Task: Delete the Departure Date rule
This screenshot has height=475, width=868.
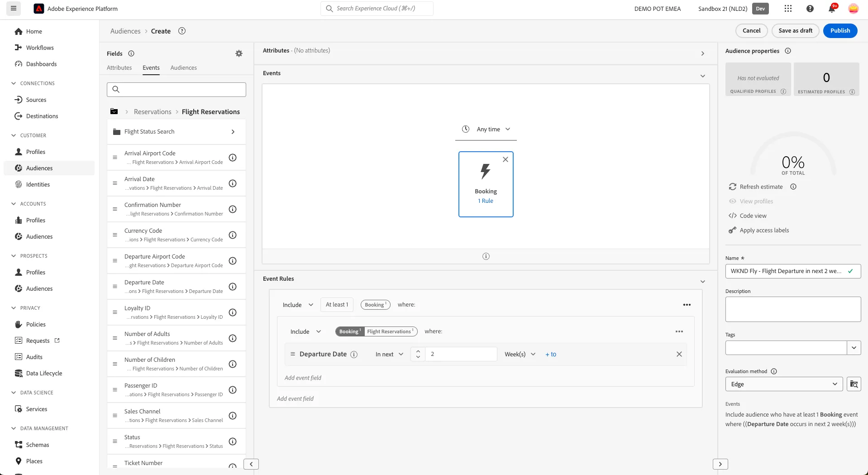Action: [x=679, y=354]
